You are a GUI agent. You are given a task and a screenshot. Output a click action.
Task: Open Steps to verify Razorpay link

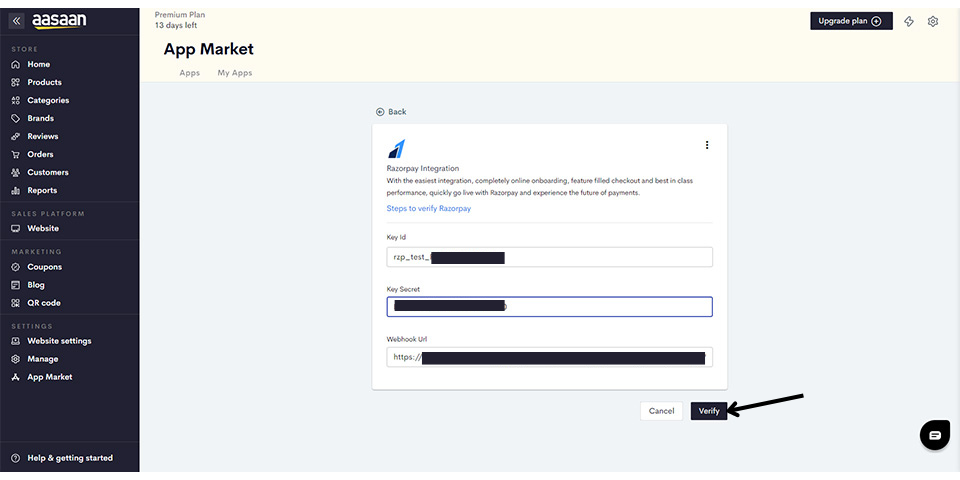[428, 209]
